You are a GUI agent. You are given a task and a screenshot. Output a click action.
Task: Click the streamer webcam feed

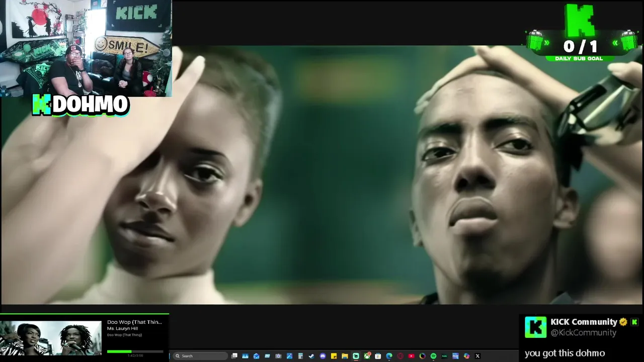tap(86, 48)
